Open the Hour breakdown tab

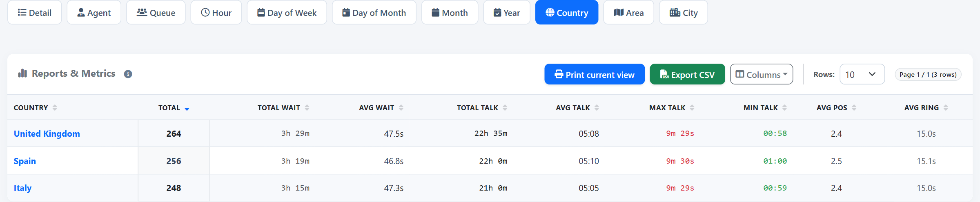click(216, 13)
